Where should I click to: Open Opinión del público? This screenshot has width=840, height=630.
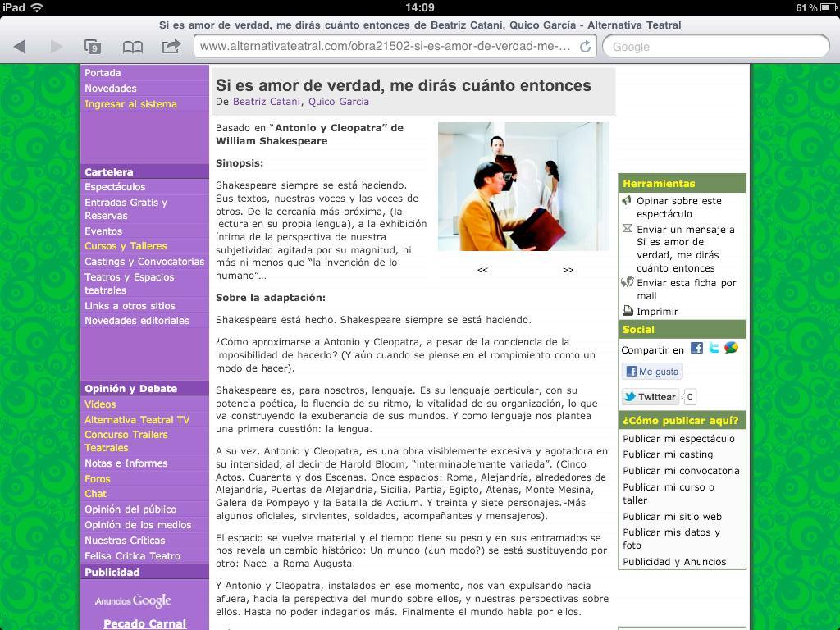coord(130,509)
